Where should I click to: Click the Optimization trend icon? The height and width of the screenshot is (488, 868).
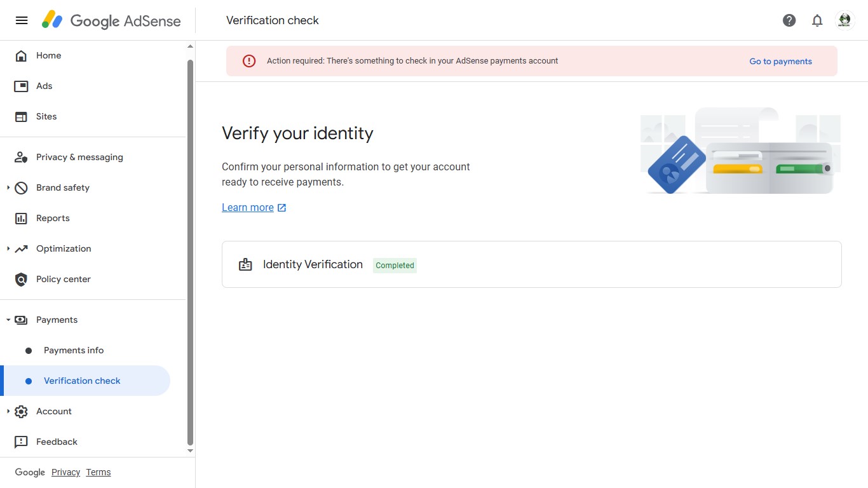pos(21,249)
